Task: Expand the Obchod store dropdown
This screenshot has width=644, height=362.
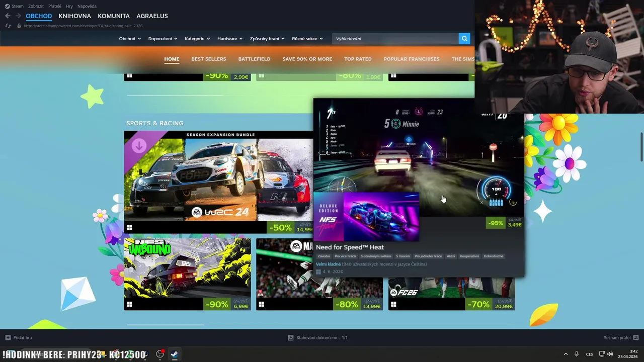Action: [130, 39]
